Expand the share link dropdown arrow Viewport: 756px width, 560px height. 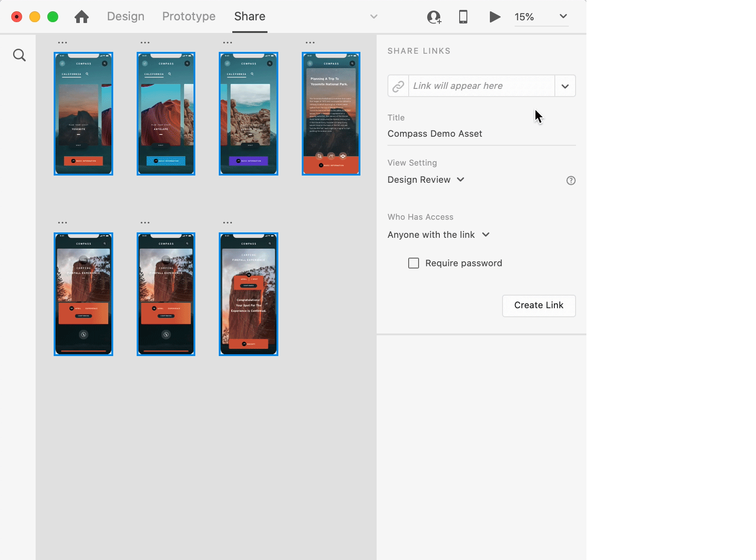point(565,86)
